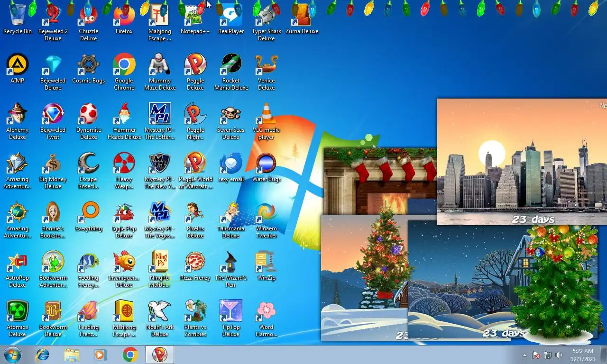Select the Notepad++ desktop icon

[x=195, y=19]
